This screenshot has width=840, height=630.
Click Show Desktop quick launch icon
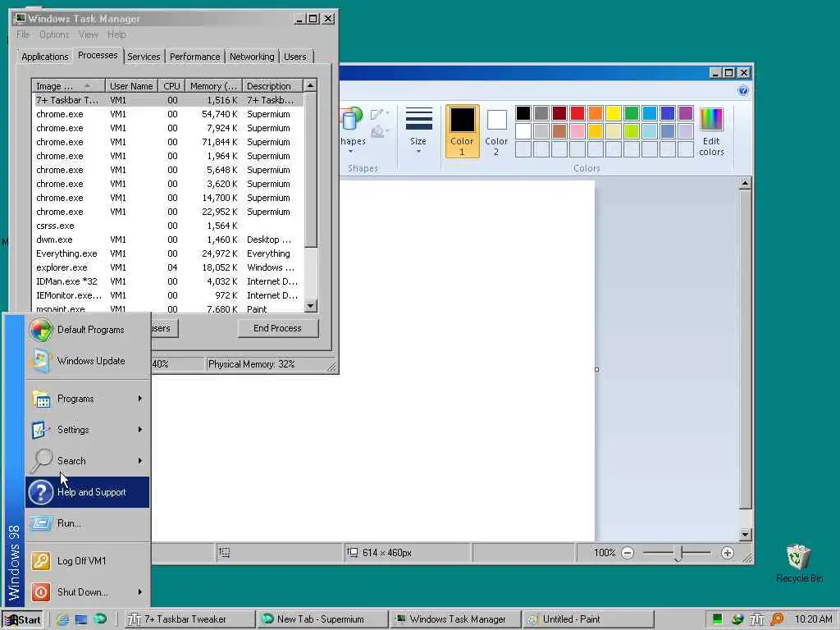pos(81,619)
